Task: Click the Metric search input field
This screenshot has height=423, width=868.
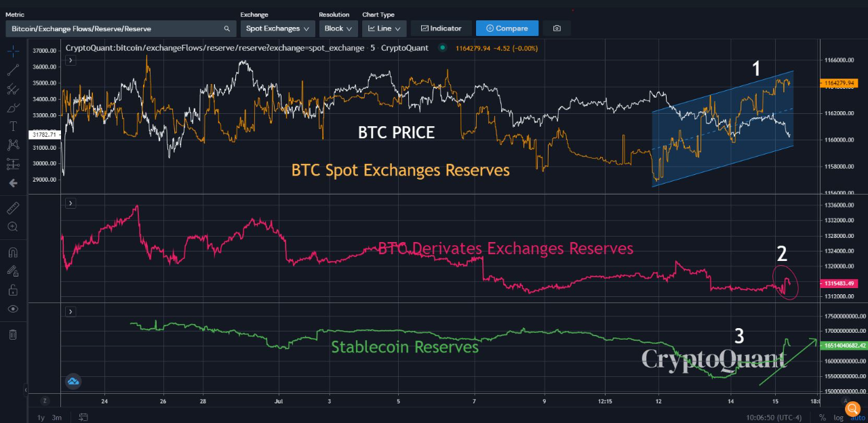Action: pyautogui.click(x=115, y=28)
